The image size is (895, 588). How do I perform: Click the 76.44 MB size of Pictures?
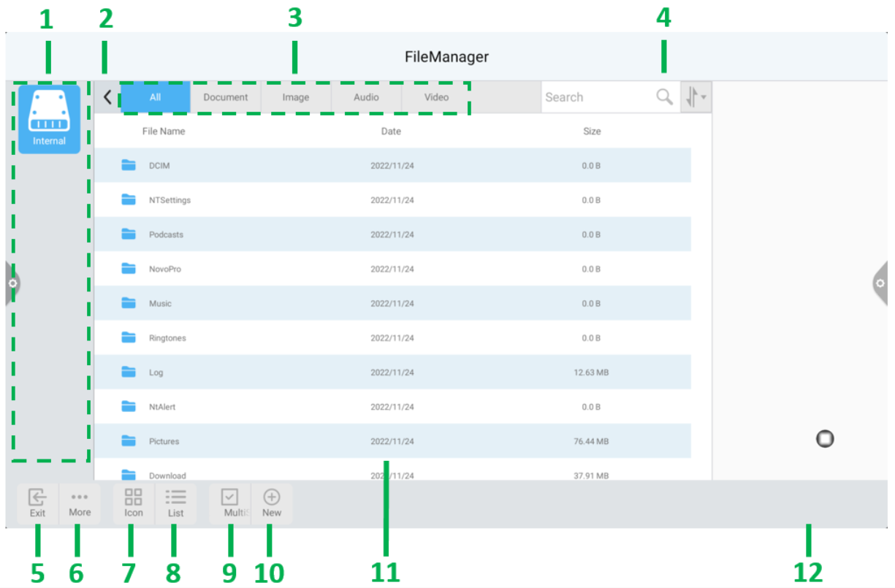(x=591, y=441)
